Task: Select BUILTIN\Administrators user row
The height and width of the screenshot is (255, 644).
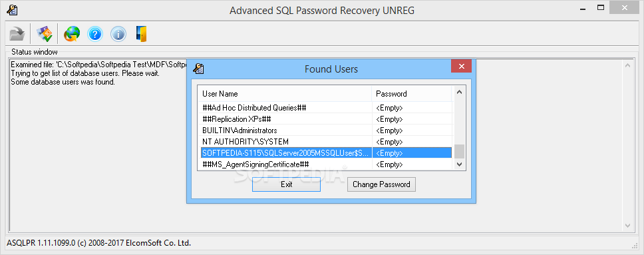Action: [x=326, y=130]
